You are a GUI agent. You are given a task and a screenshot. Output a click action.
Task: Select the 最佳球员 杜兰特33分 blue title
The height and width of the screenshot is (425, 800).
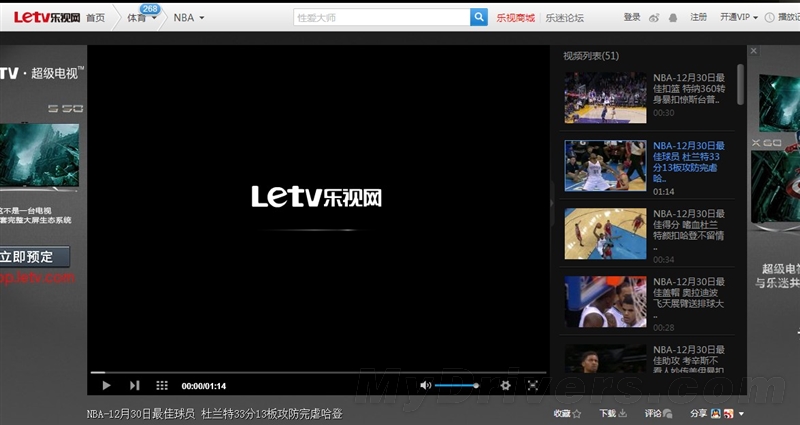click(689, 162)
